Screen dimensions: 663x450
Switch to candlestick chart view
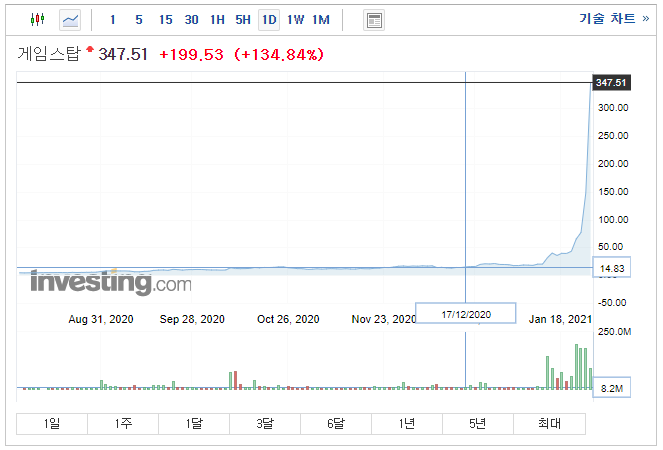coord(38,19)
